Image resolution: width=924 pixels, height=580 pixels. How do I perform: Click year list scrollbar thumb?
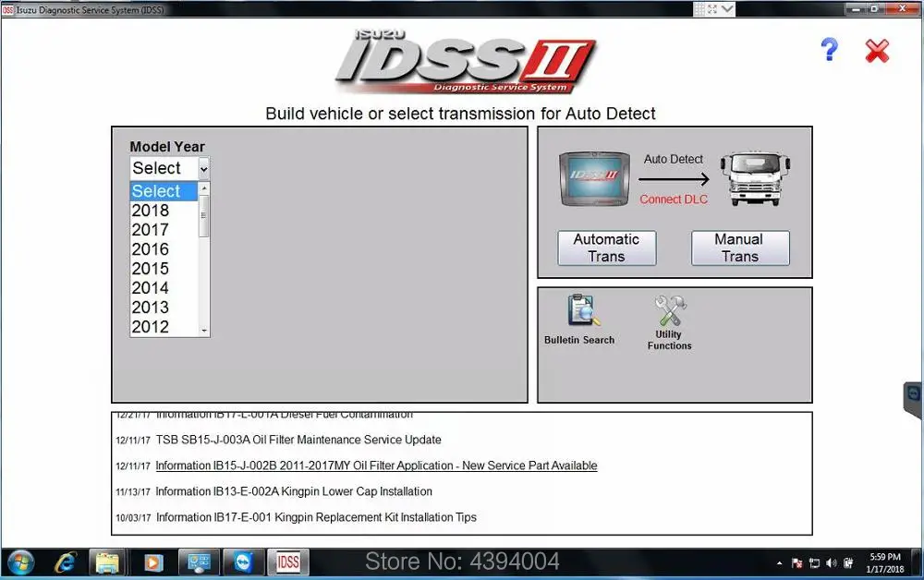pos(204,216)
